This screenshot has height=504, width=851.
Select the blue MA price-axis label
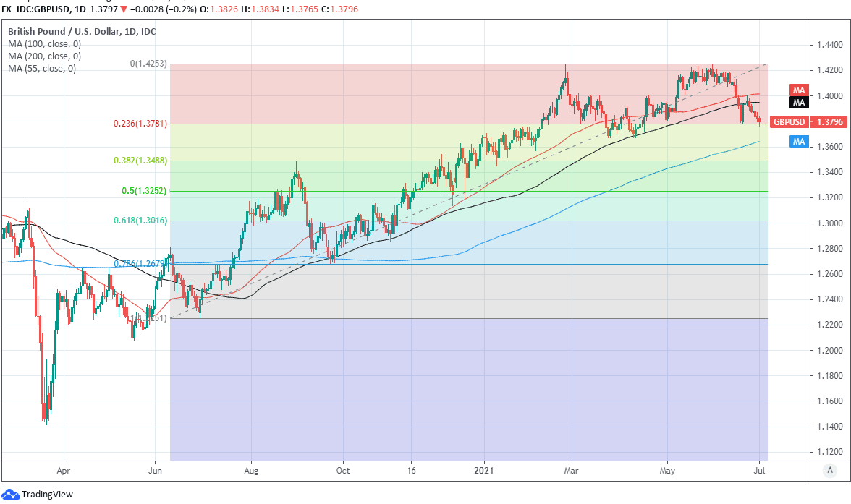(x=799, y=142)
